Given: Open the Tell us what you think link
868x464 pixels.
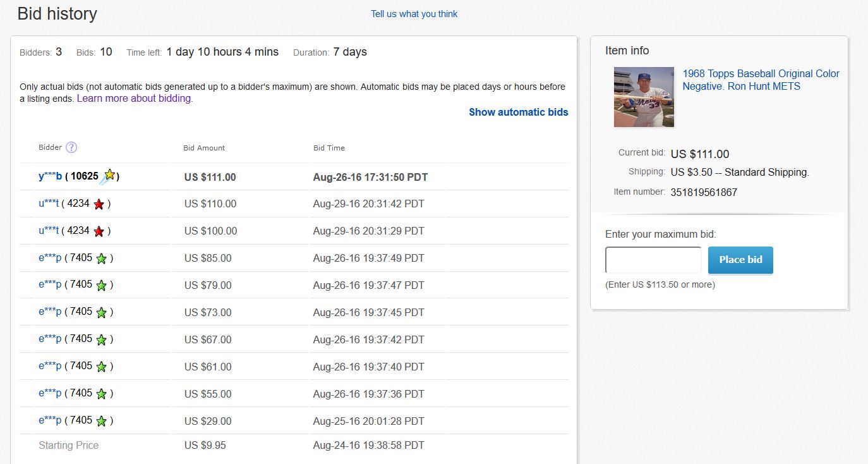Looking at the screenshot, I should click(x=414, y=14).
